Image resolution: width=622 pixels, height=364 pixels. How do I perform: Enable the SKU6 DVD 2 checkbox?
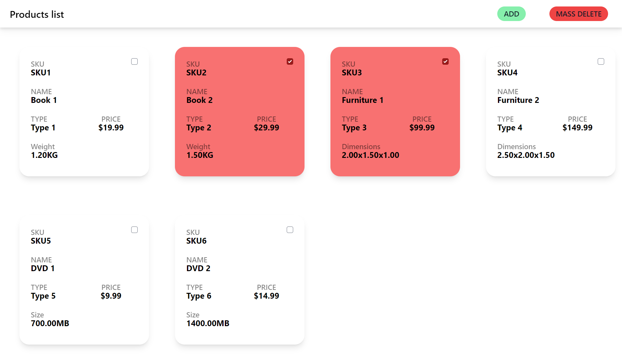point(290,230)
